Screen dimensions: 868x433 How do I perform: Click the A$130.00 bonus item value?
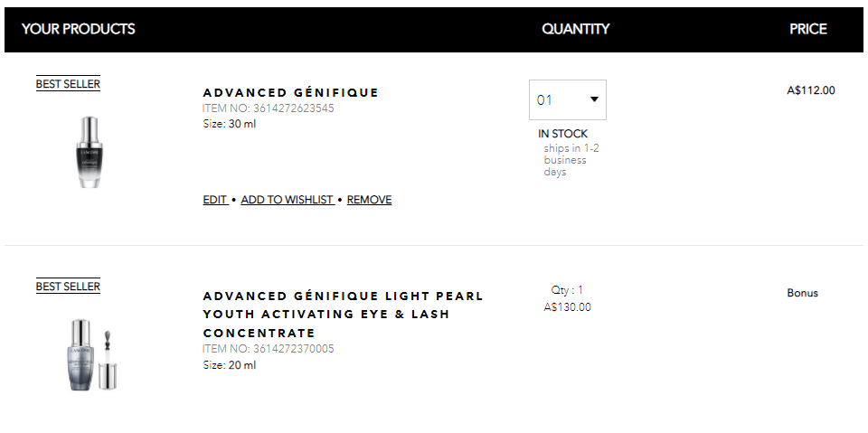coord(568,306)
